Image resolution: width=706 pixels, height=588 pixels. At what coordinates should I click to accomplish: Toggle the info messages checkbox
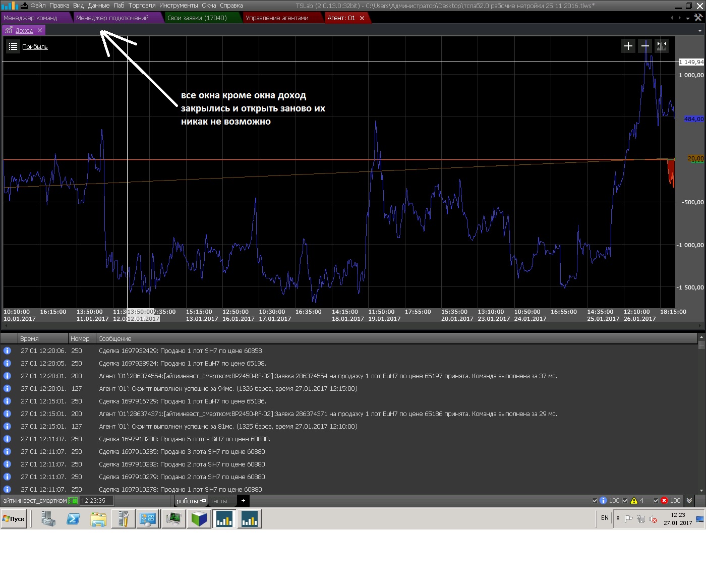[x=595, y=501]
